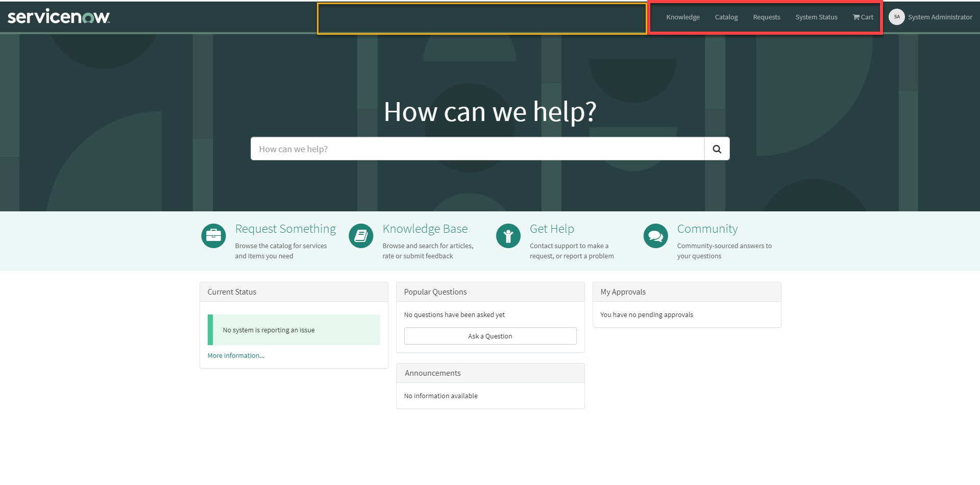The width and height of the screenshot is (980, 485).
Task: Open the Request Something briefcase icon
Action: pyautogui.click(x=213, y=236)
